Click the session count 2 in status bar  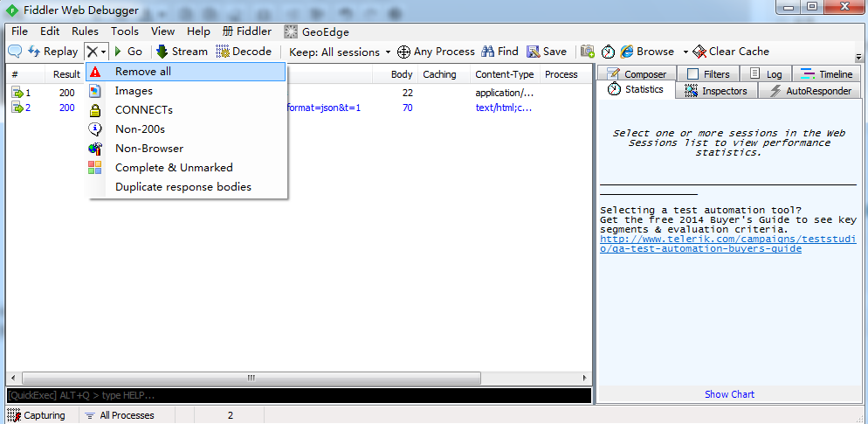pos(231,415)
